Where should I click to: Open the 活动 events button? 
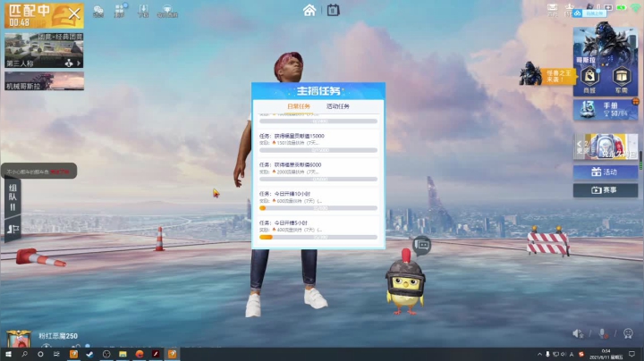606,172
